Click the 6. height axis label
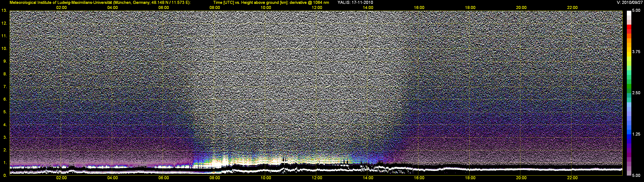The width and height of the screenshot is (644, 182). [x=5, y=99]
